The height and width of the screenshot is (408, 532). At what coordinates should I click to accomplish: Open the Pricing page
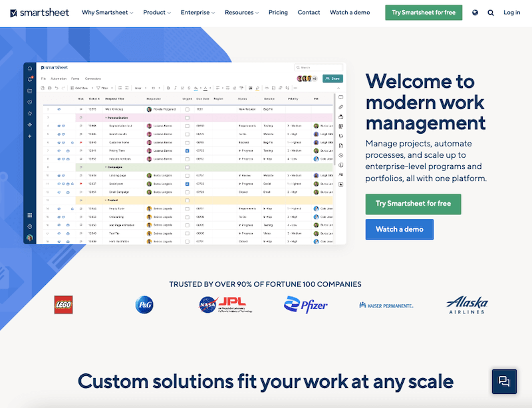278,13
